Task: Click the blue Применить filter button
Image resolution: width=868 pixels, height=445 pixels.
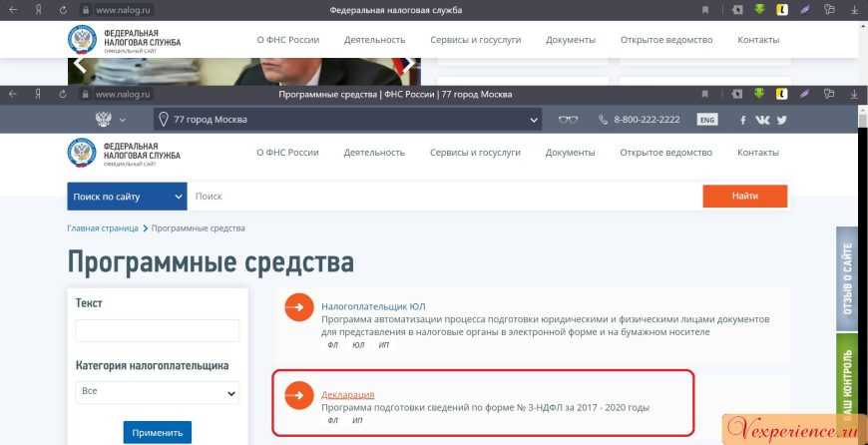Action: (x=158, y=432)
